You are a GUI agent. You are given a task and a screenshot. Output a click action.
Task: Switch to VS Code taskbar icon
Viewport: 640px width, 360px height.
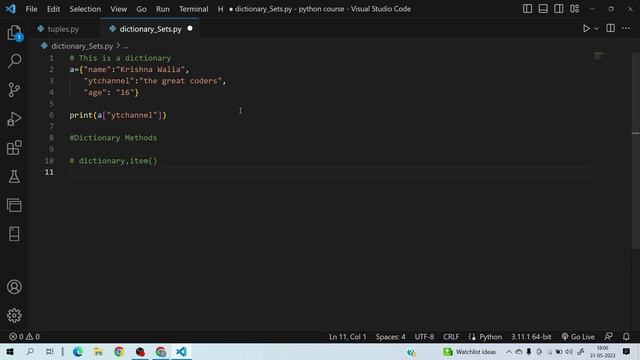181,352
